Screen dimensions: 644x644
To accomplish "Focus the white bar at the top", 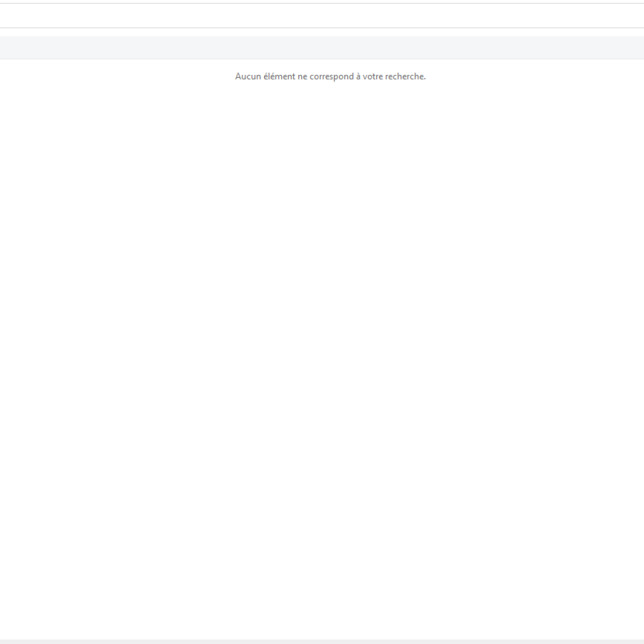I will [322, 16].
